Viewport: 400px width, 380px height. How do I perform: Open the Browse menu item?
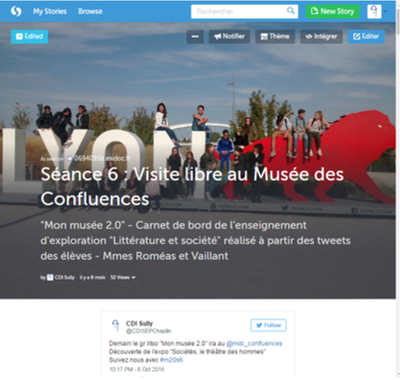90,11
